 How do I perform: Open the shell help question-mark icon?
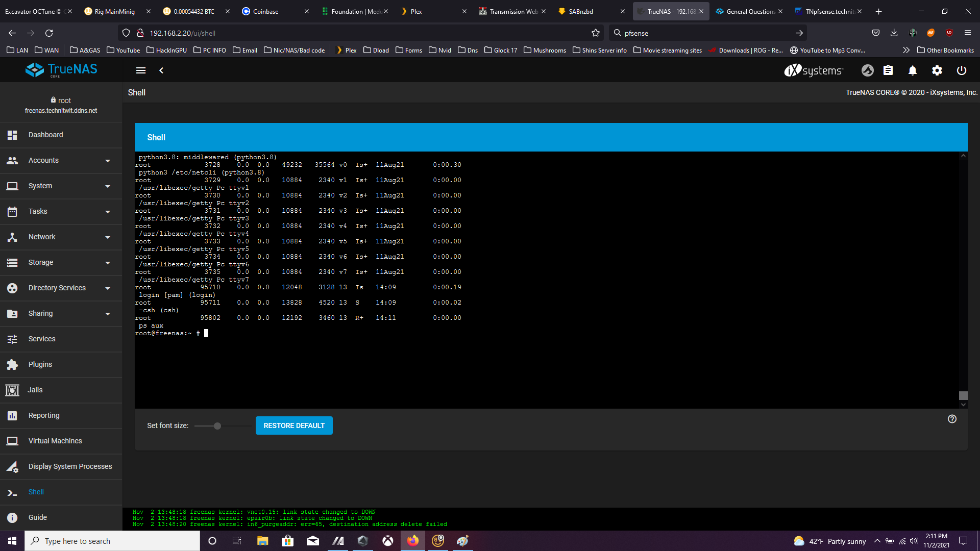[x=952, y=419]
